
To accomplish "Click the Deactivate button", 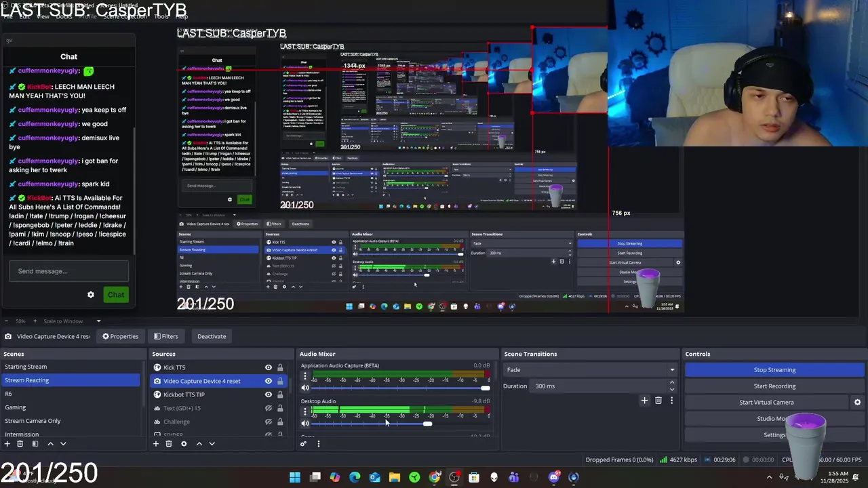I will click(212, 336).
